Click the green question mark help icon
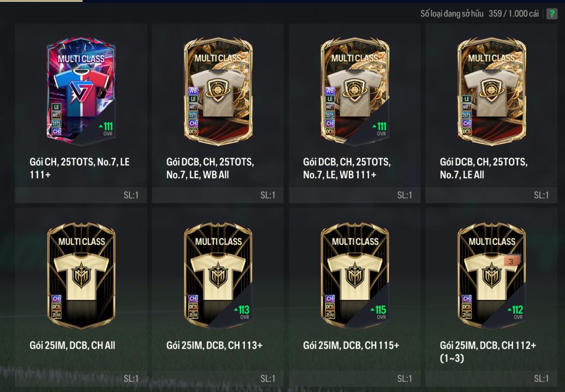The width and height of the screenshot is (565, 392). (x=551, y=14)
